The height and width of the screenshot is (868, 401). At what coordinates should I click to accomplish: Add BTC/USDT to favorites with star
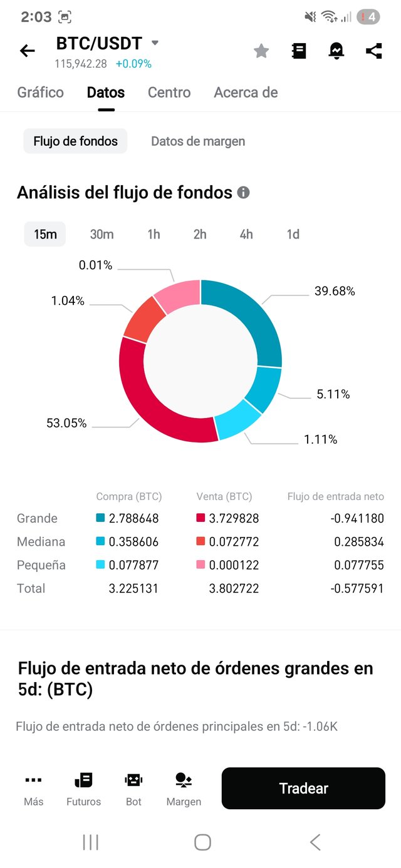coord(261,51)
